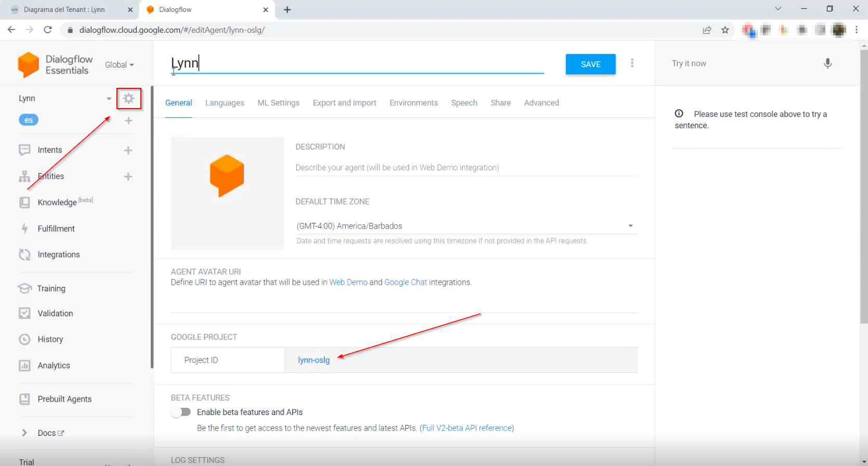This screenshot has height=466, width=868.
Task: Open Docs external link
Action: pyautogui.click(x=51, y=433)
